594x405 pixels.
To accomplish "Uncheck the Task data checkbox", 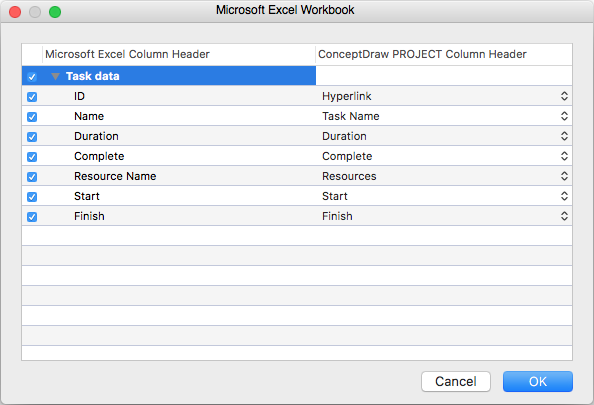I will coord(32,77).
